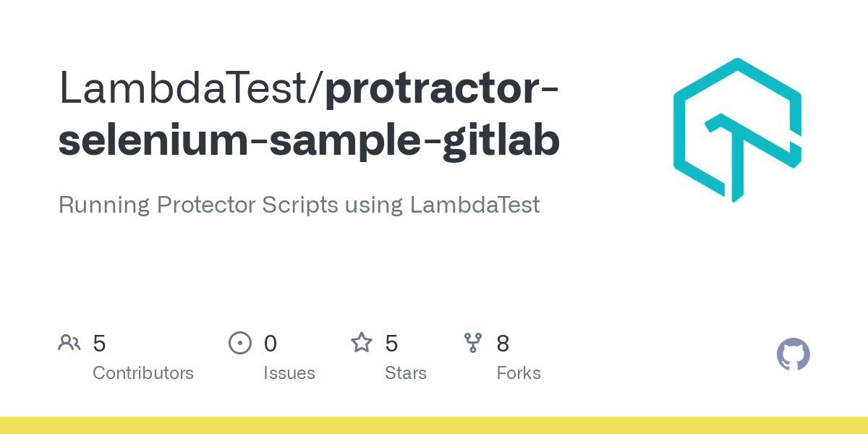This screenshot has width=868, height=434.
Task: Click the Issues circle-dot icon
Action: click(x=239, y=343)
